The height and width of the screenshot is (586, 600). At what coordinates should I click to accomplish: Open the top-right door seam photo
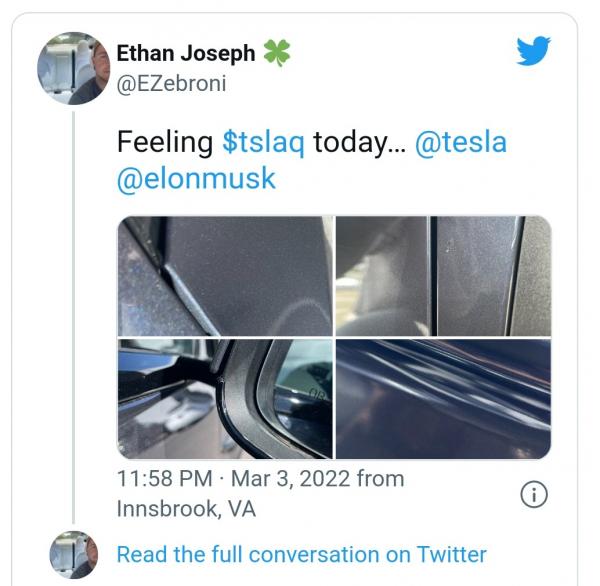click(443, 276)
